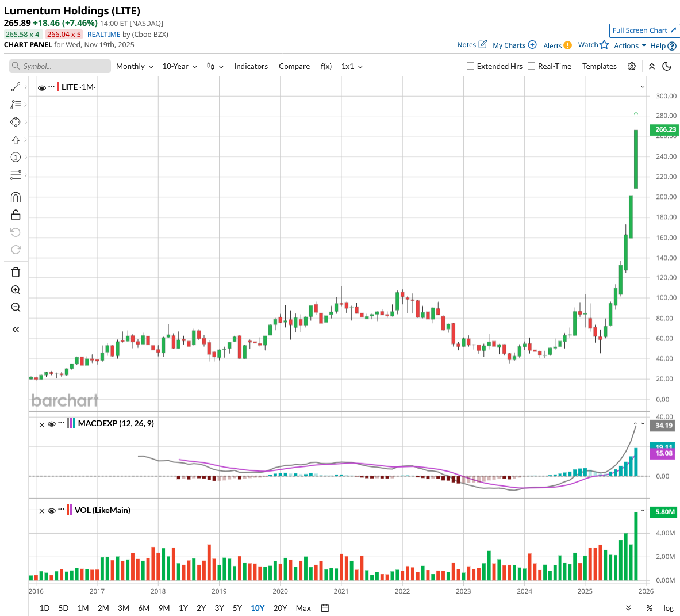The width and height of the screenshot is (680, 616).
Task: Click the redo arrow icon
Action: click(x=16, y=250)
